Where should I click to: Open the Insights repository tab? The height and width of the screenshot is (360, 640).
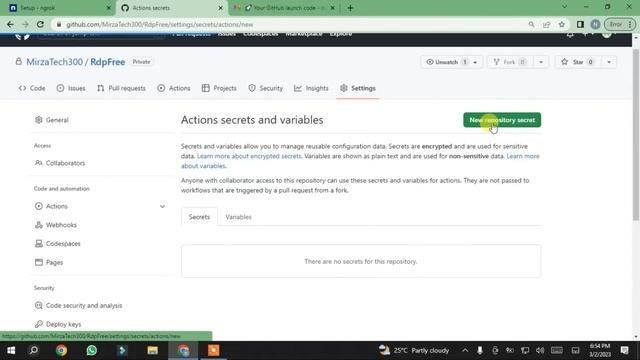coord(311,88)
